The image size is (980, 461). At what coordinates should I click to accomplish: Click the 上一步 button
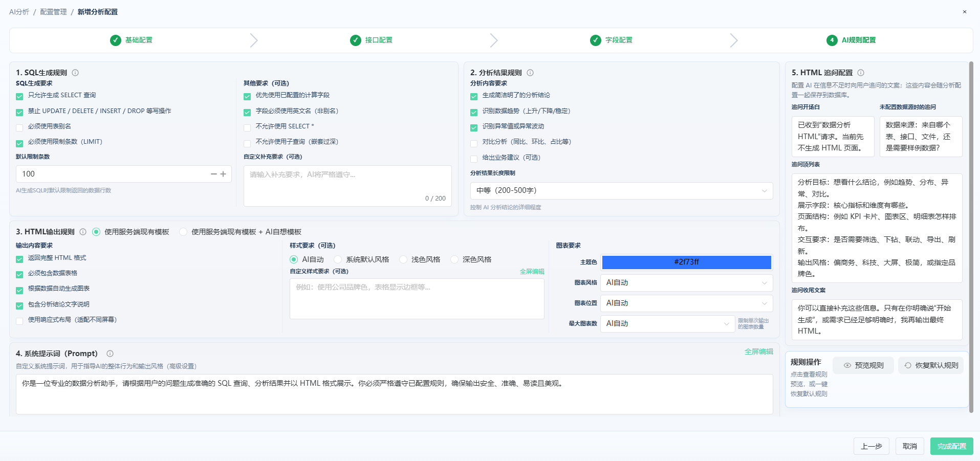point(872,446)
